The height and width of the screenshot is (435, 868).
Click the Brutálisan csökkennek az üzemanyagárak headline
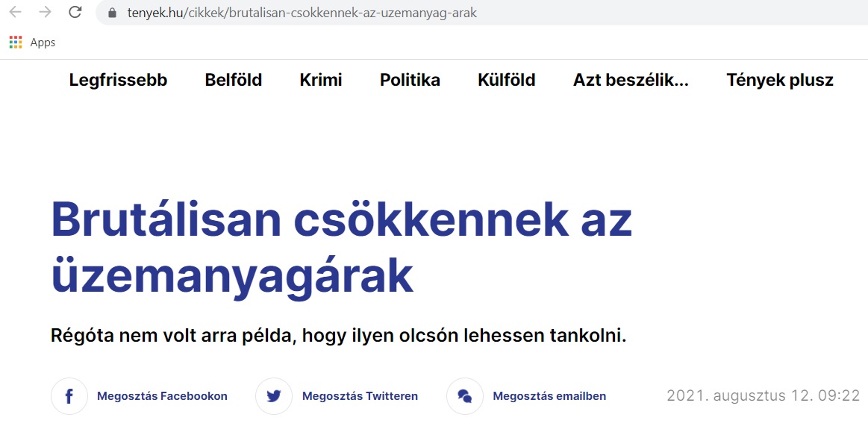341,248
